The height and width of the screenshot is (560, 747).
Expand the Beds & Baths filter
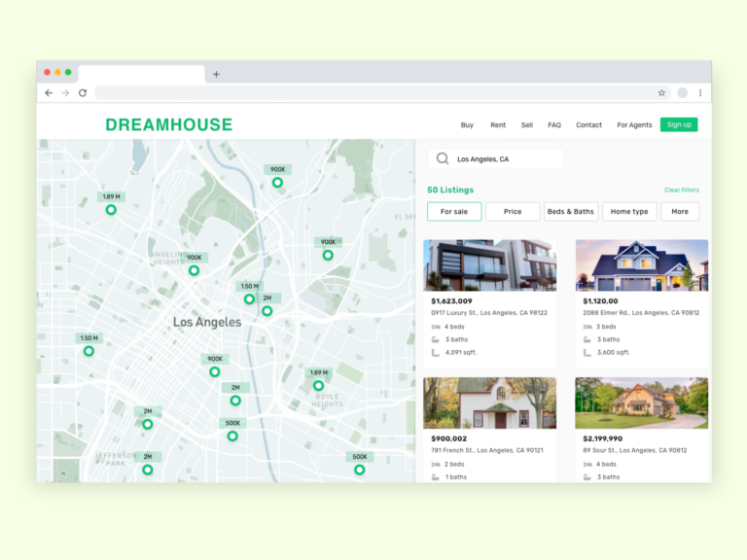pyautogui.click(x=570, y=212)
